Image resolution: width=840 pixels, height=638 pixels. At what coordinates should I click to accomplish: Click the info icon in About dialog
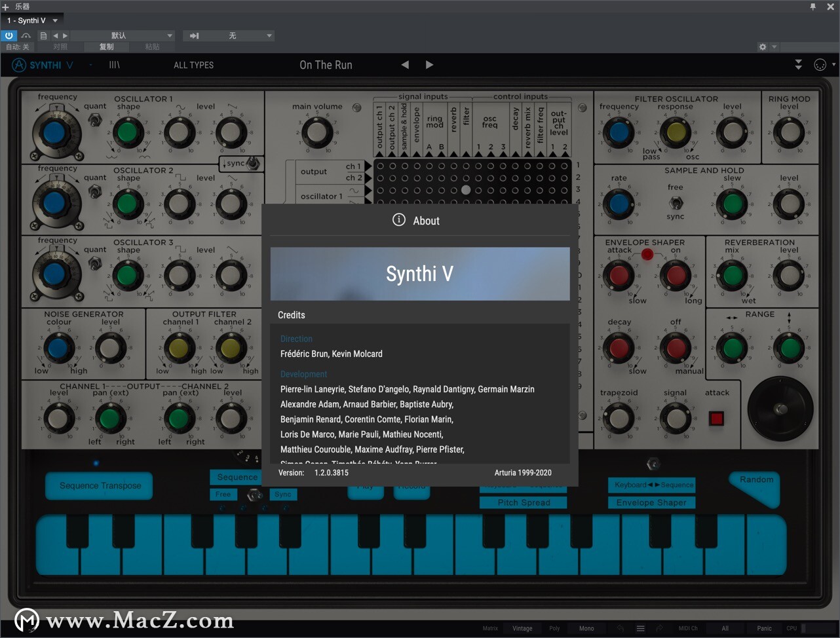pyautogui.click(x=398, y=220)
